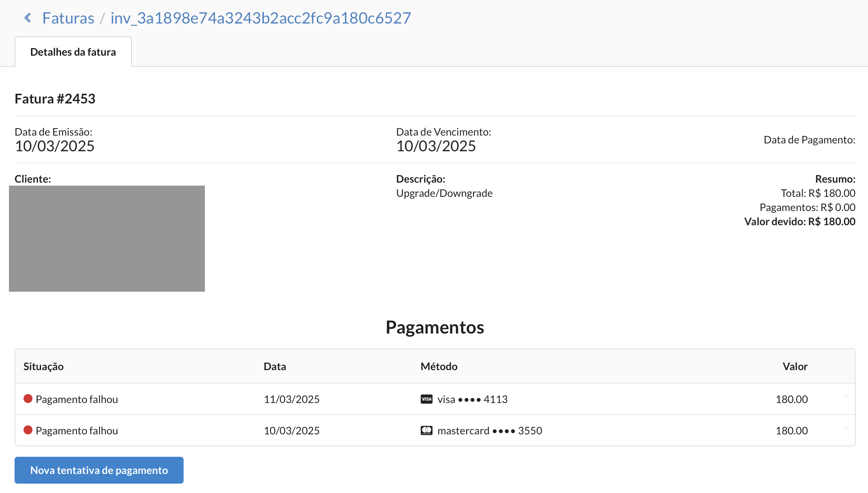Click invoice ID inv_3a1898e74a3243b2acc2fc9a180c6527 breadcrumb
Image resolution: width=868 pixels, height=493 pixels.
click(260, 18)
